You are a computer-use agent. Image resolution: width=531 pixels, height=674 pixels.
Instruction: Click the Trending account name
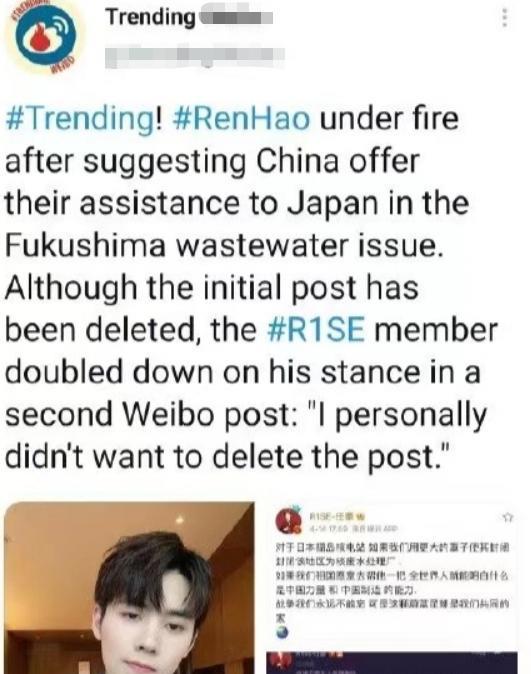tap(150, 17)
